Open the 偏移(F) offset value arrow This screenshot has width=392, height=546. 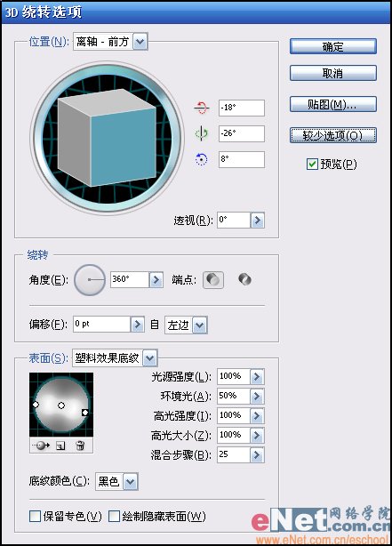(x=137, y=325)
